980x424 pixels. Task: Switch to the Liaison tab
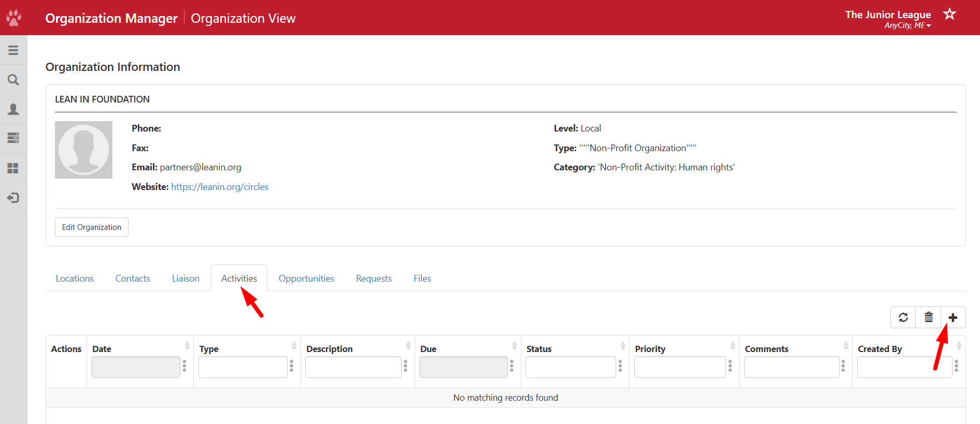[186, 279]
